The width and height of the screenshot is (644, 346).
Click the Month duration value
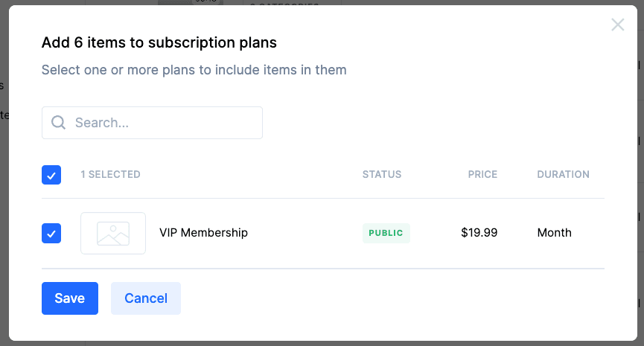pyautogui.click(x=554, y=233)
